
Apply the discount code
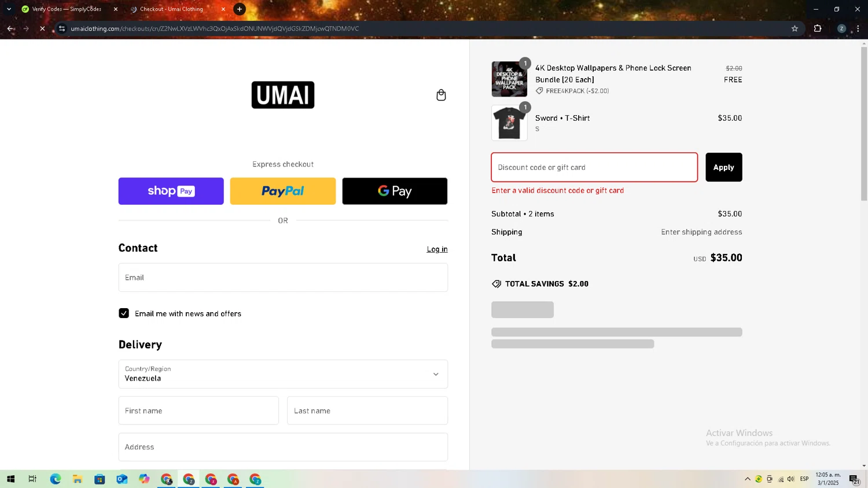723,167
